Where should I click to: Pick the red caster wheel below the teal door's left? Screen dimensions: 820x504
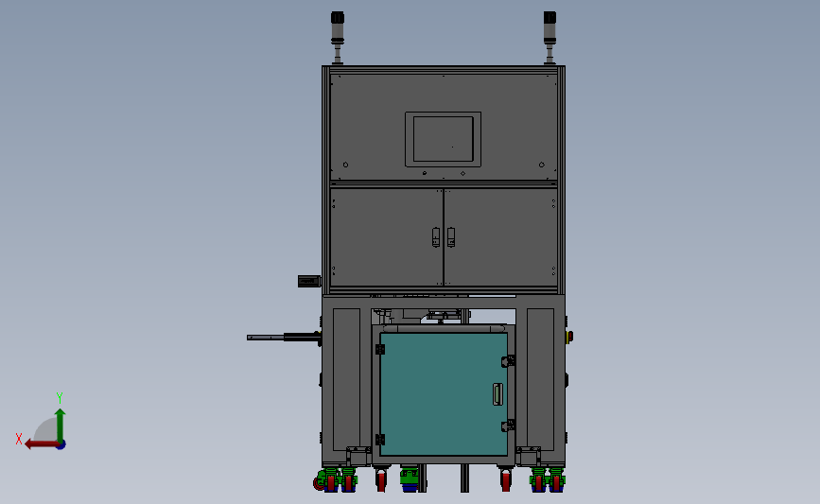(x=381, y=479)
